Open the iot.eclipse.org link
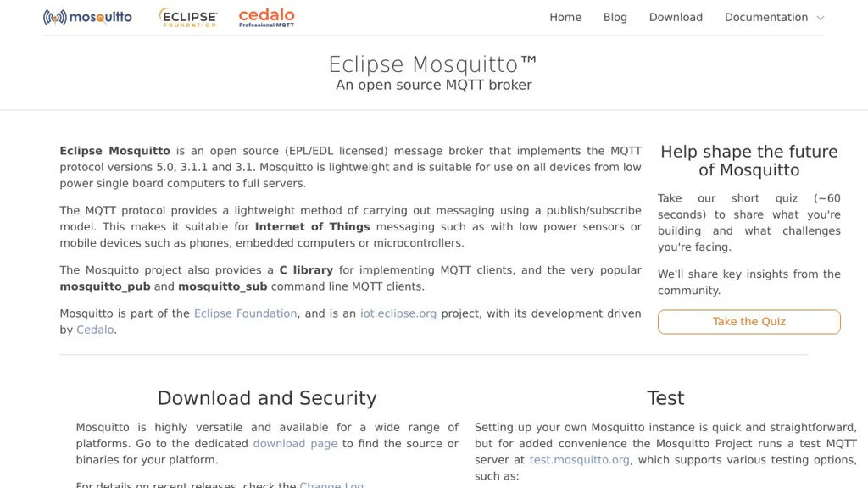Image resolution: width=868 pixels, height=488 pixels. 398,313
